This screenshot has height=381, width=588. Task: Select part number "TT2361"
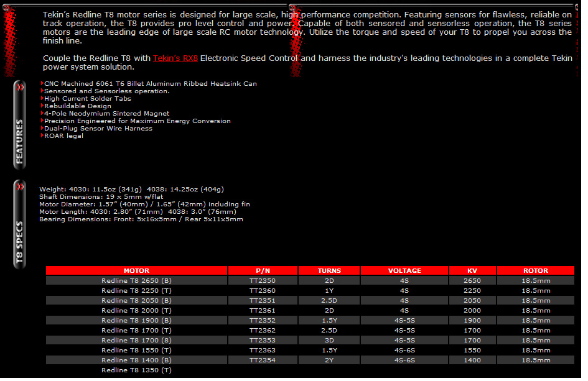(x=263, y=311)
